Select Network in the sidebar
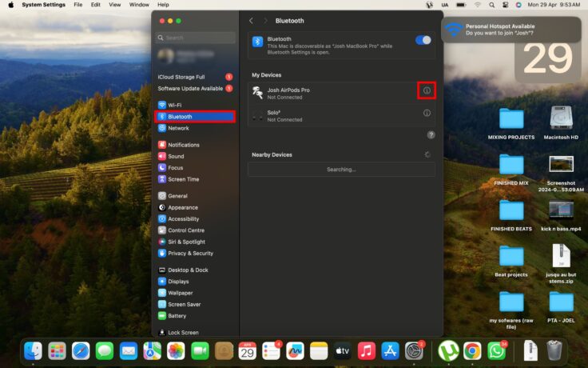588x368 pixels. click(x=178, y=128)
